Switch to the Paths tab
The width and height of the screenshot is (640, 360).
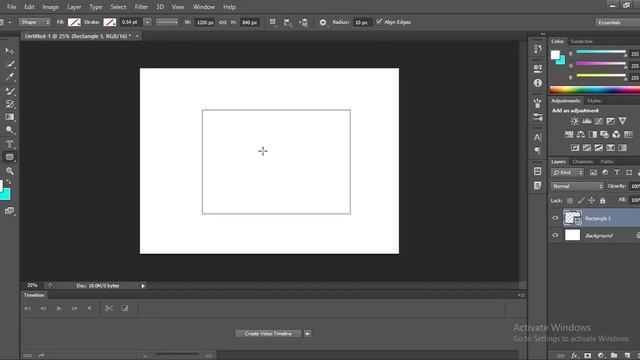607,162
